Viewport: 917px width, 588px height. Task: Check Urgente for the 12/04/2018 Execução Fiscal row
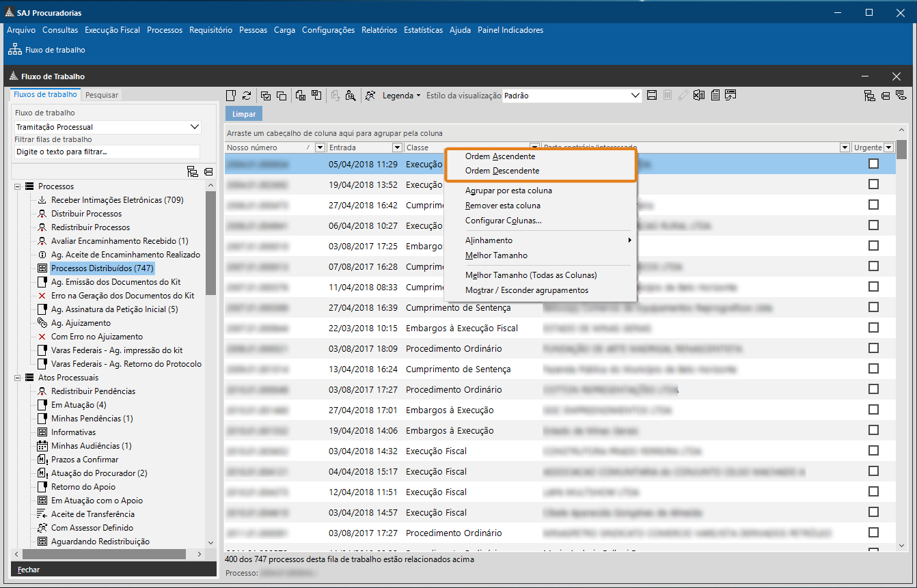873,492
